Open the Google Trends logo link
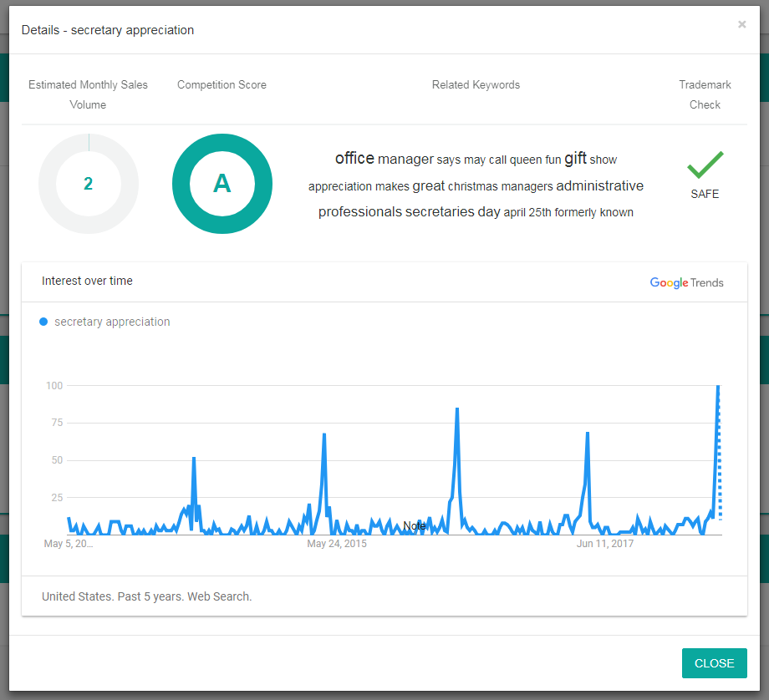Screen dimensions: 769x700 [x=686, y=283]
